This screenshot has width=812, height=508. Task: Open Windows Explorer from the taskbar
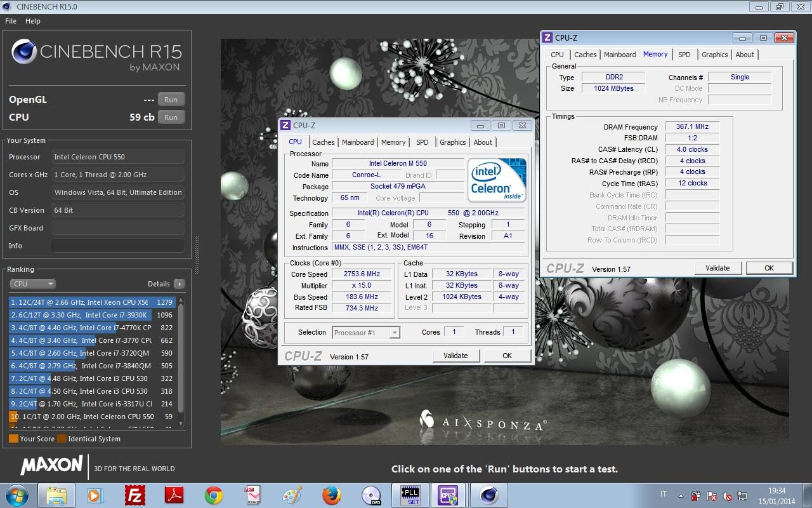[56, 495]
